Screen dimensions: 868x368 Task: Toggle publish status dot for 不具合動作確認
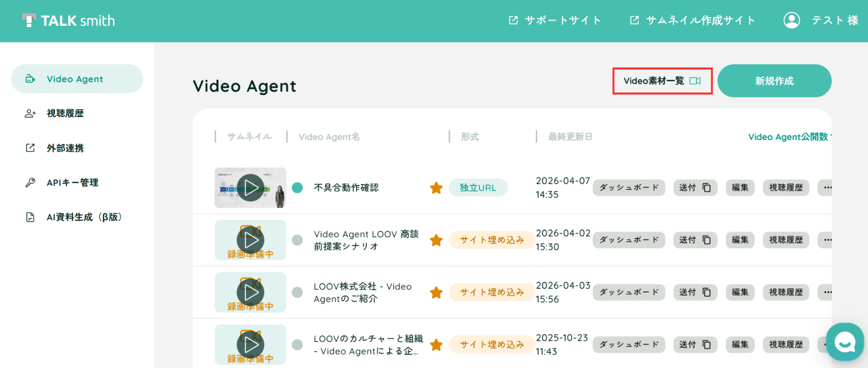tap(297, 188)
